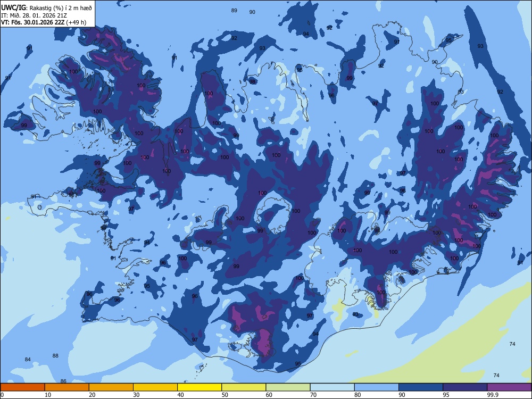Click the 0–10 dark orange legend swatch
532x399 pixels.
click(22, 387)
